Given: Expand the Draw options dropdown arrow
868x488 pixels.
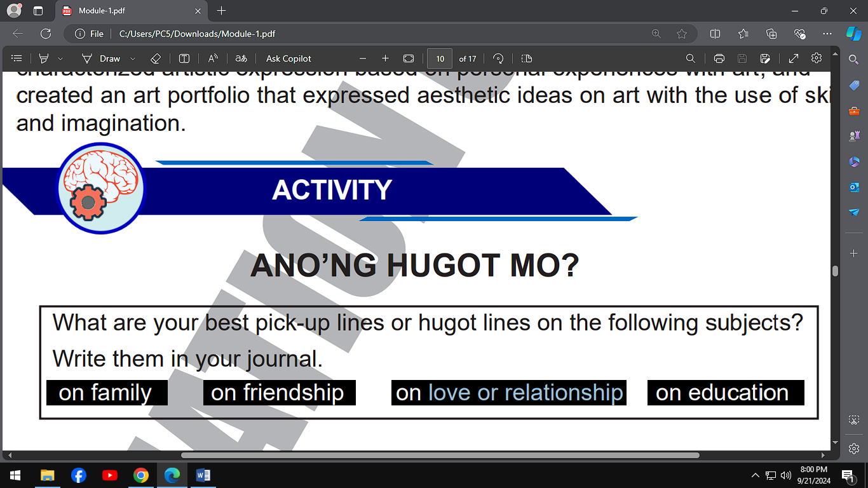Looking at the screenshot, I should (132, 58).
